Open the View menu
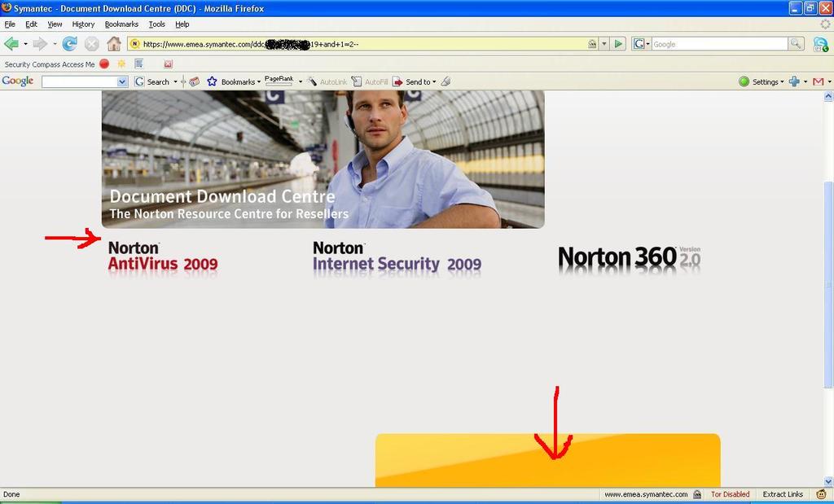This screenshot has height=504, width=834. coord(55,24)
